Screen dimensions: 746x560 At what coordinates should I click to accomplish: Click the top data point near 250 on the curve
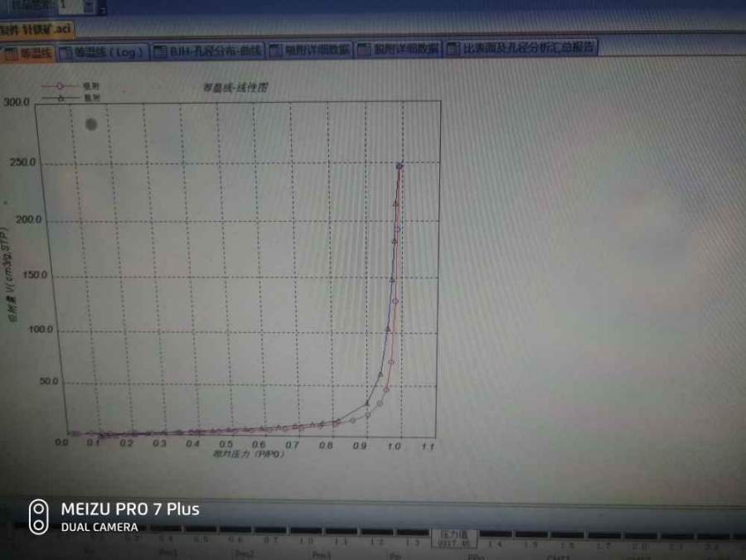400,166
